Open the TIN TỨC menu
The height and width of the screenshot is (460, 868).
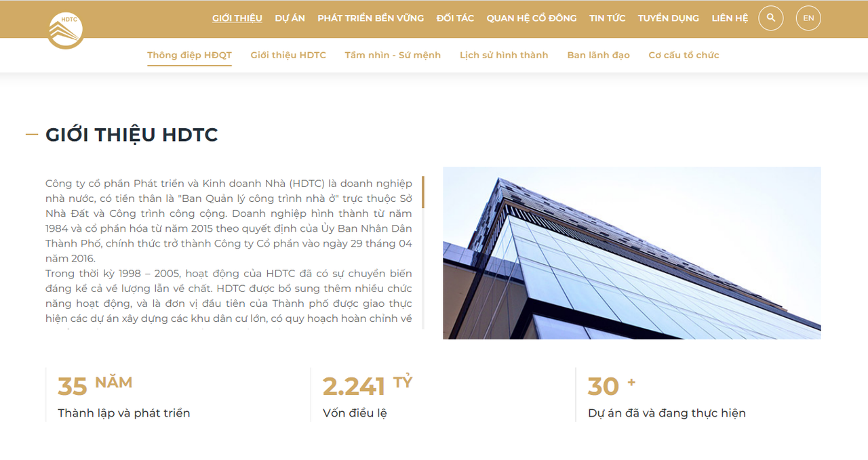pyautogui.click(x=607, y=18)
